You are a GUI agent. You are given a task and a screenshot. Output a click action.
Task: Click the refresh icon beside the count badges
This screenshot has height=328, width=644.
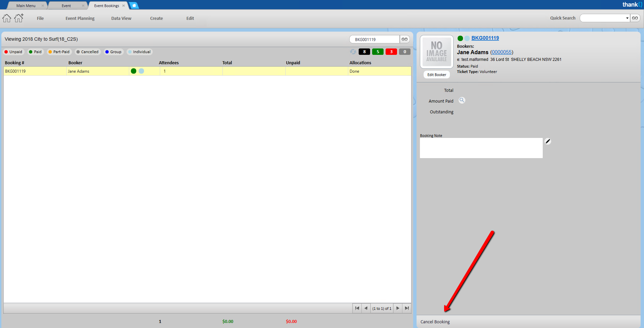point(353,52)
